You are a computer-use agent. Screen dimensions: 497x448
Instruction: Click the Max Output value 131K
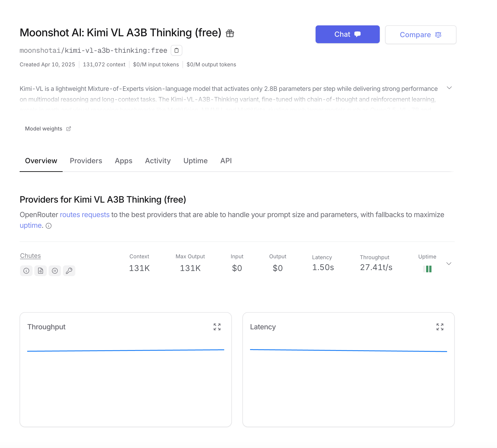click(x=190, y=268)
